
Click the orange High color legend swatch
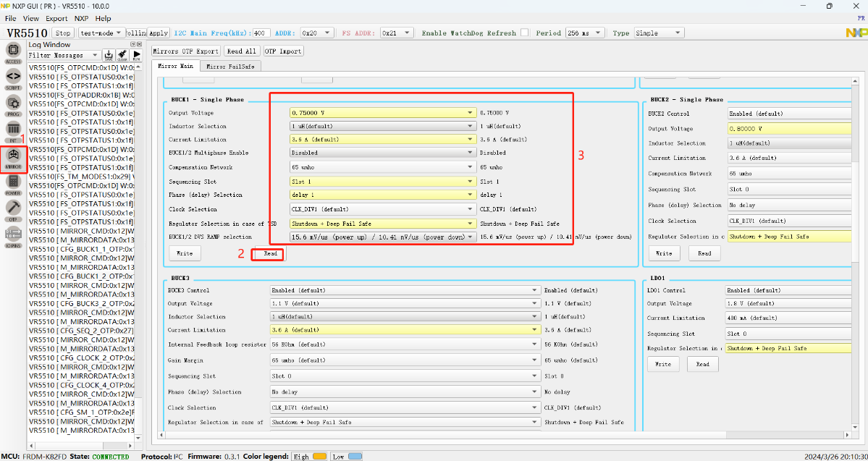point(319,457)
